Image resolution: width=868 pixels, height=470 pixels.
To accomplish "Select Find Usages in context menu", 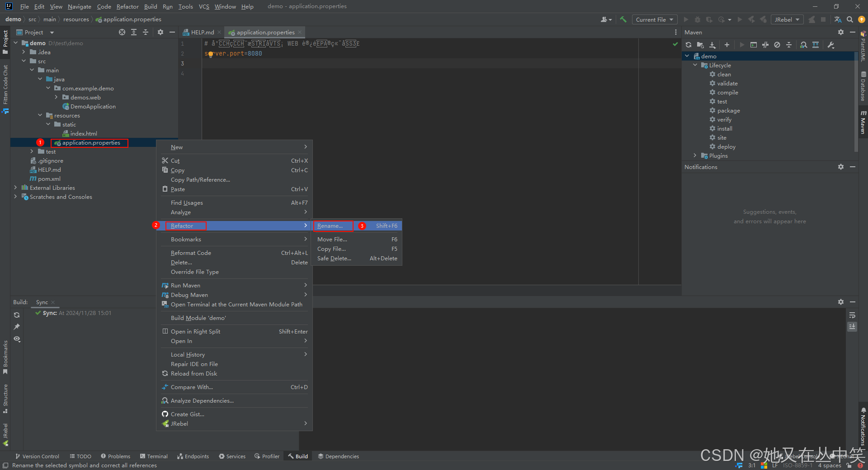I will point(234,202).
